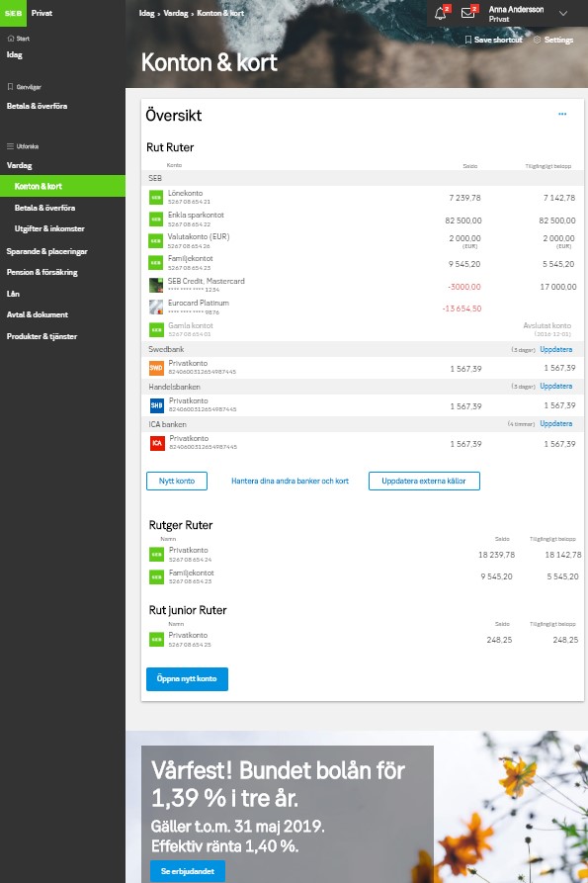Open the Gamla kontot entry
The width and height of the screenshot is (588, 883).
click(191, 325)
